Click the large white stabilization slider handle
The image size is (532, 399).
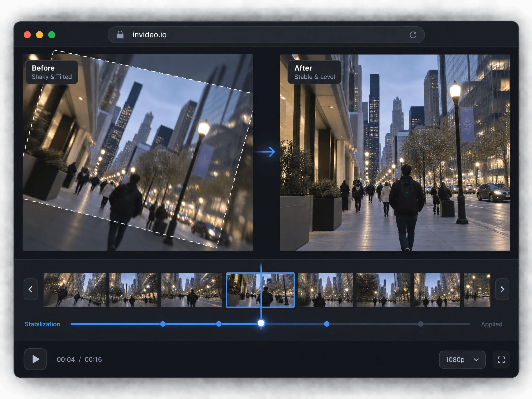click(261, 323)
